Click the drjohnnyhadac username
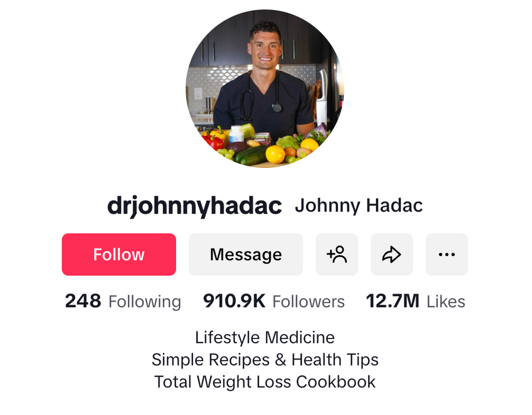The width and height of the screenshot is (532, 415). click(x=194, y=206)
